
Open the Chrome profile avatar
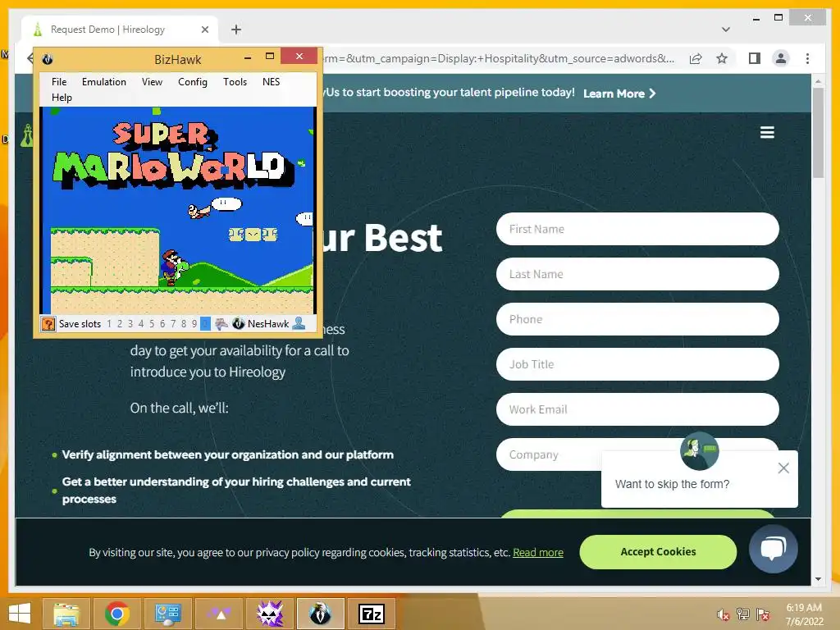(x=781, y=58)
